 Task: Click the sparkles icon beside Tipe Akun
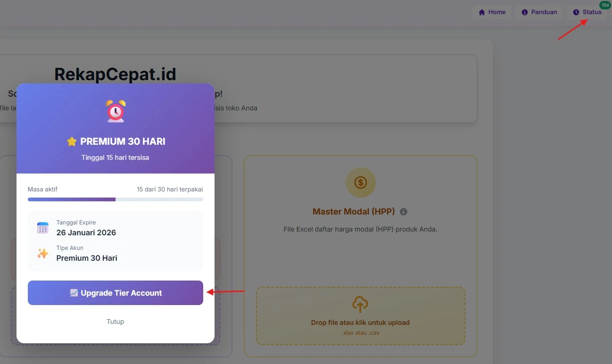click(43, 254)
